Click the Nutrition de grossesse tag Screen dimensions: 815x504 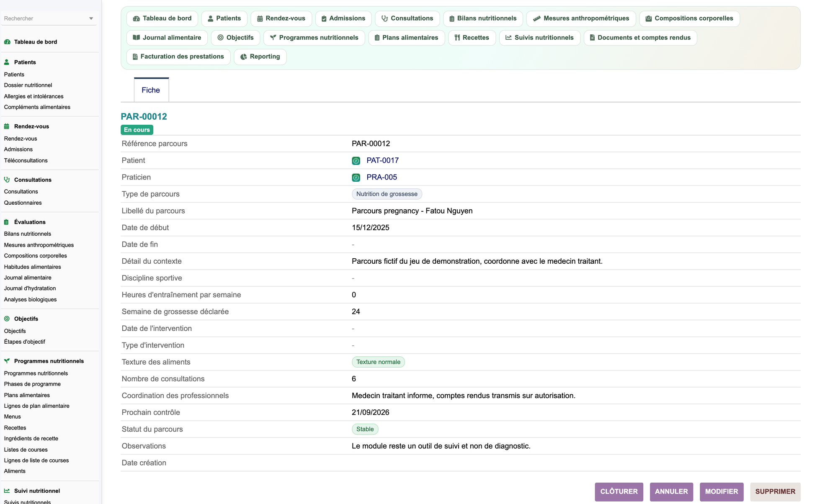387,194
